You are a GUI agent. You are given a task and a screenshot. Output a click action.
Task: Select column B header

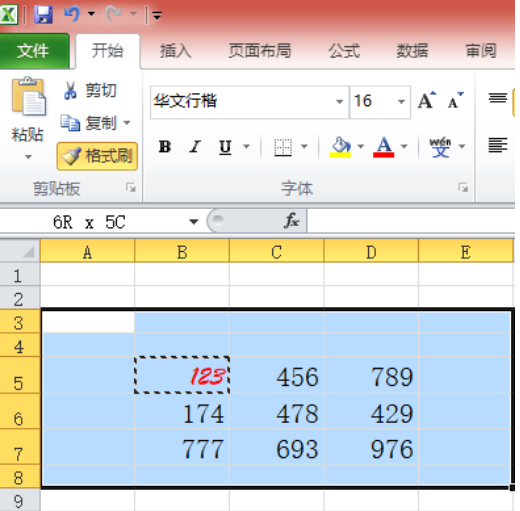point(182,251)
